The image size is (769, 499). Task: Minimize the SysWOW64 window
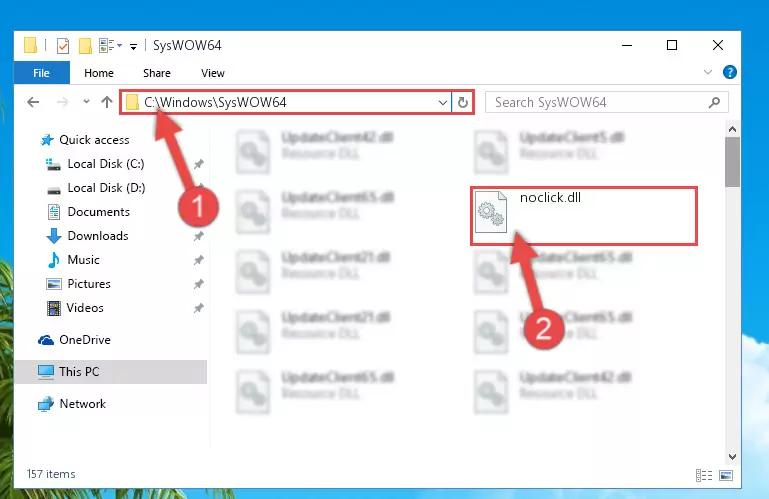click(x=627, y=45)
